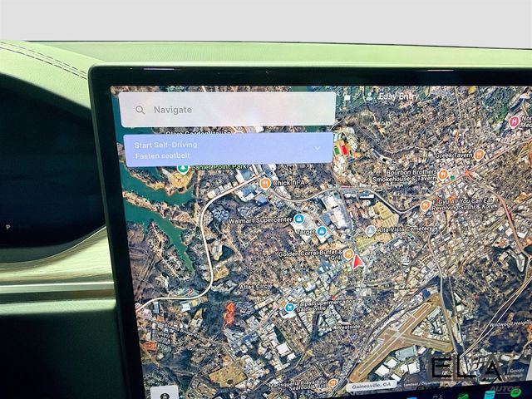
Task: Tap the Lanier Point Park tree pin
Action: (x=183, y=168)
